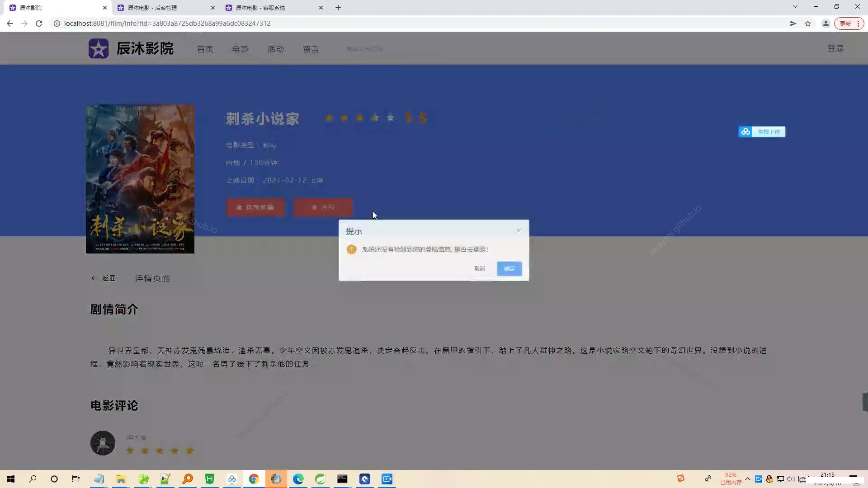This screenshot has width=868, height=488.
Task: Select 留言 in the navigation bar
Action: tap(311, 49)
